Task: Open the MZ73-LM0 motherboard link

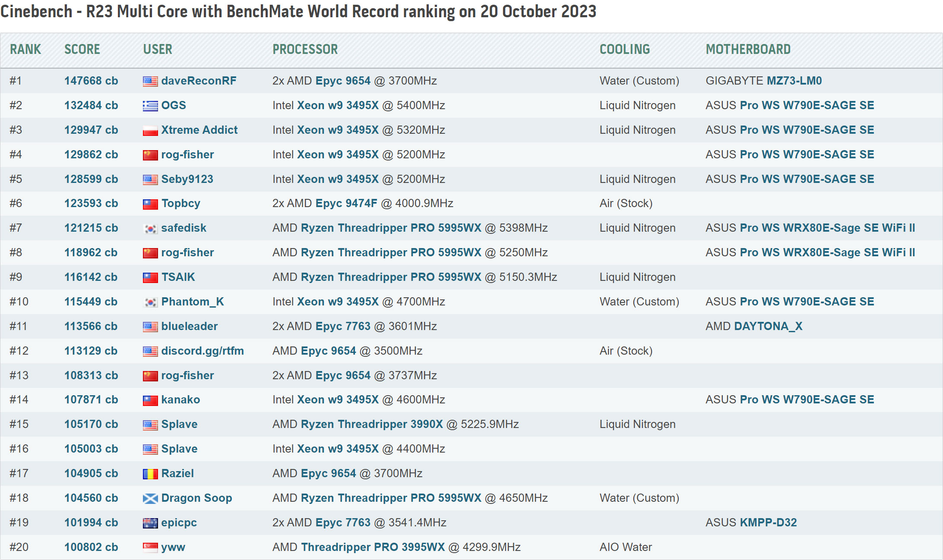Action: pyautogui.click(x=794, y=81)
